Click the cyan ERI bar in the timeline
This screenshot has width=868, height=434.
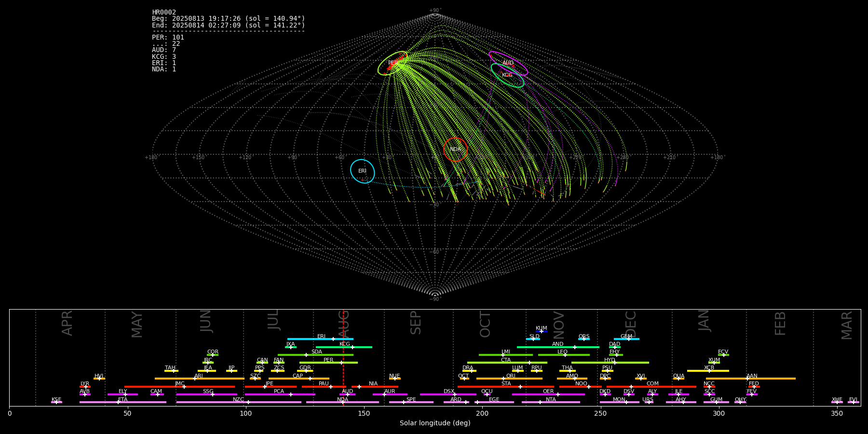pos(320,339)
